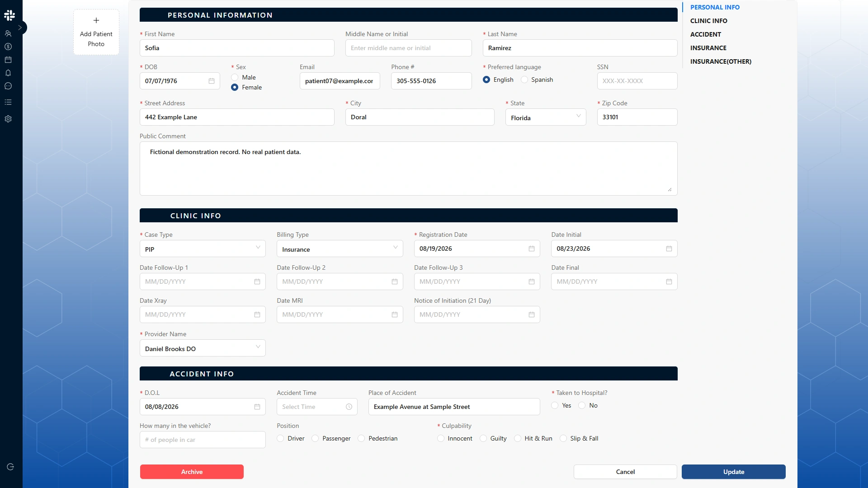Screen dimensions: 868x488
Task: Open the billing dollar sidebar icon
Action: 8,47
